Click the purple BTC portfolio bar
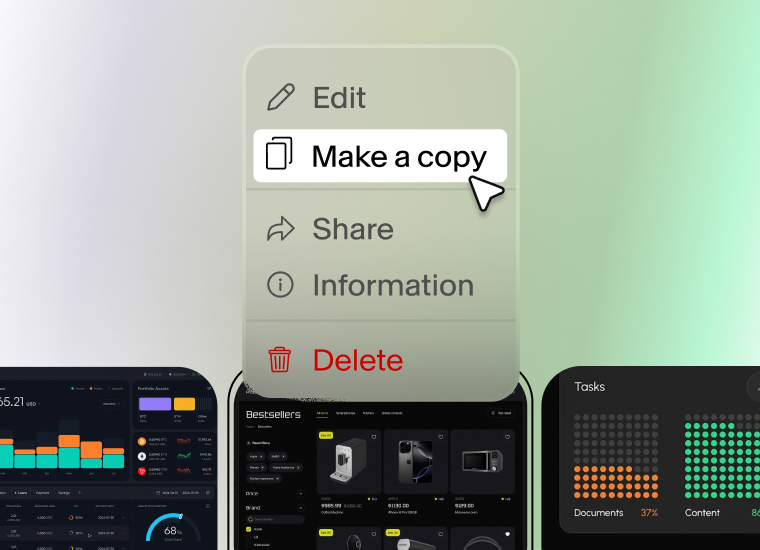 (155, 404)
